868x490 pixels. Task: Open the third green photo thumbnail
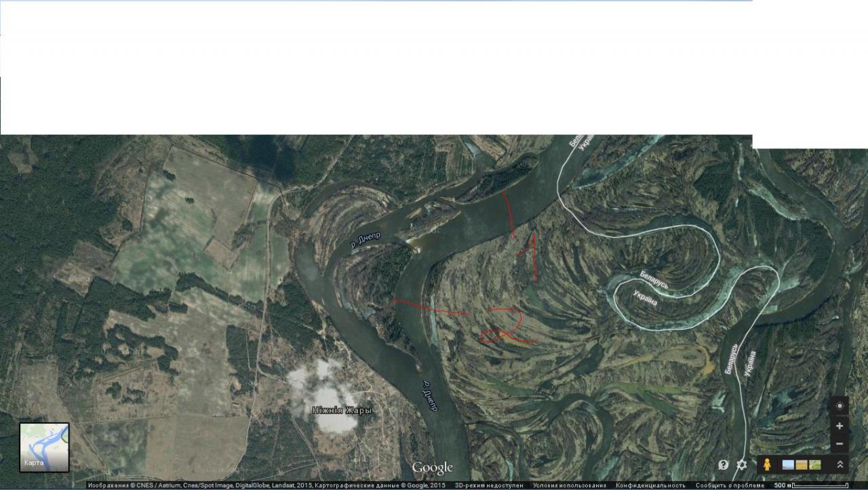click(x=815, y=465)
